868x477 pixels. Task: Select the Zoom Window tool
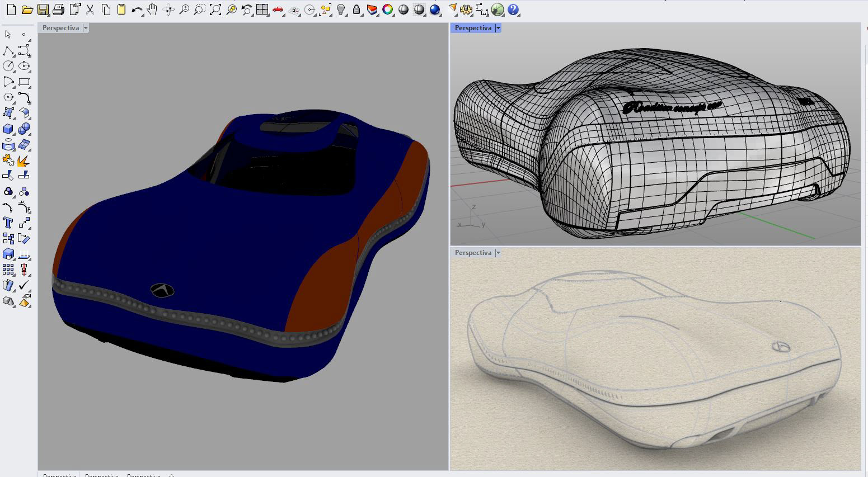[200, 10]
